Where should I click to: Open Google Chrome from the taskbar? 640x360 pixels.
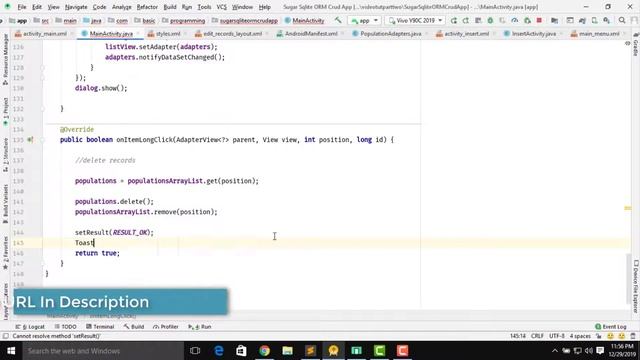click(264, 351)
